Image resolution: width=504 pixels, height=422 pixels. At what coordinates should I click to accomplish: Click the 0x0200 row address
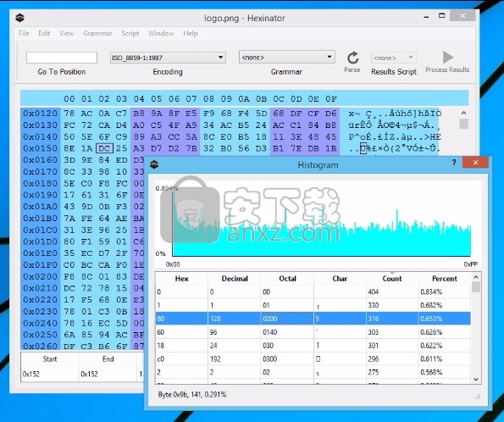tap(40, 276)
